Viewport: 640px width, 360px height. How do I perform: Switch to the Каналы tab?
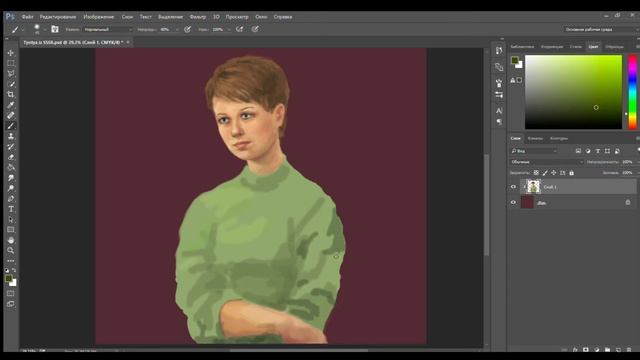click(x=535, y=138)
